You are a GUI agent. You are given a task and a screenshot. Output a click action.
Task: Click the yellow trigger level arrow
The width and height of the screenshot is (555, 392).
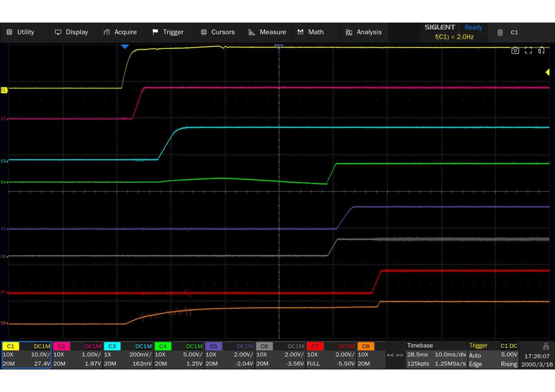click(x=547, y=72)
